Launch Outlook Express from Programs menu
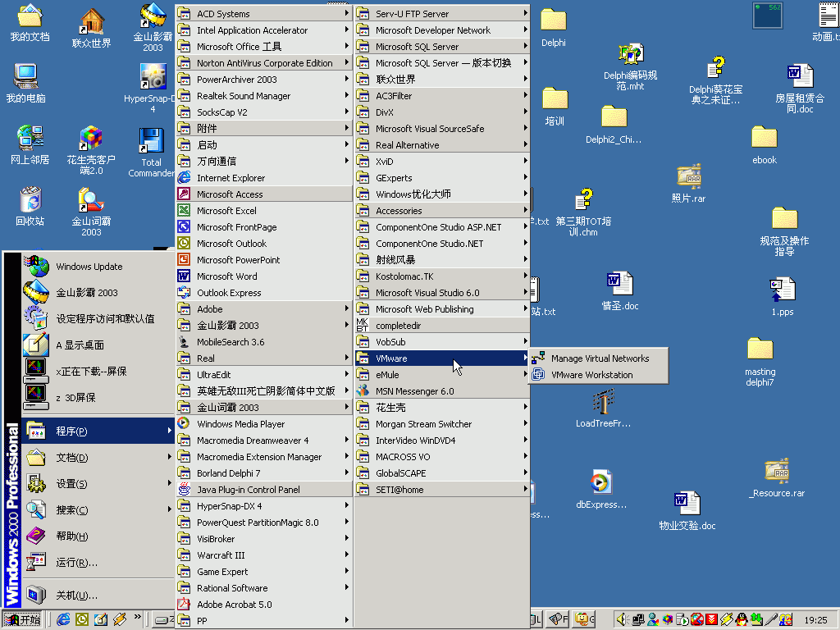The image size is (840, 630). pyautogui.click(x=263, y=293)
